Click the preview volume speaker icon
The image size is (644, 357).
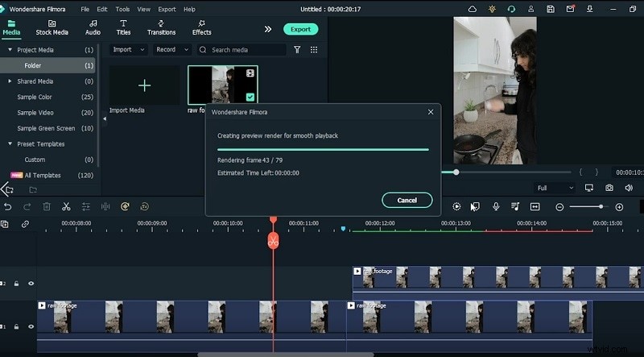click(629, 188)
